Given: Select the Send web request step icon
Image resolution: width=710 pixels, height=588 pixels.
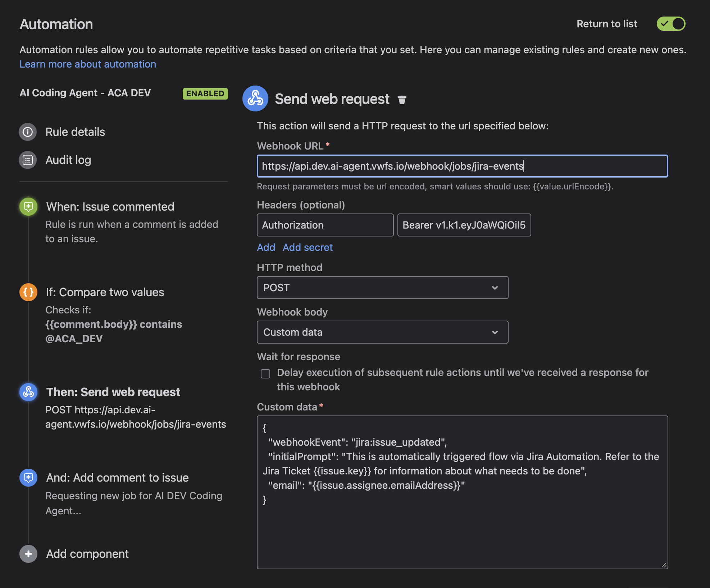Looking at the screenshot, I should point(28,392).
